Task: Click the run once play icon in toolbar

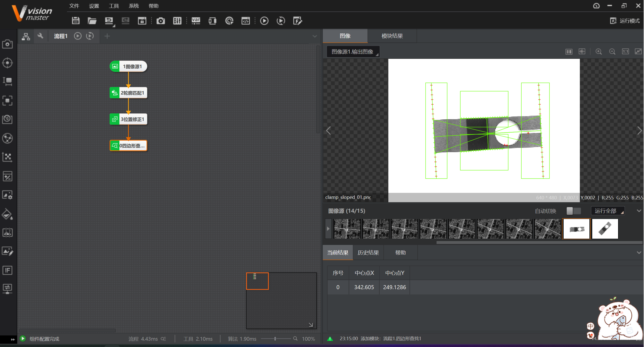Action: 264,21
